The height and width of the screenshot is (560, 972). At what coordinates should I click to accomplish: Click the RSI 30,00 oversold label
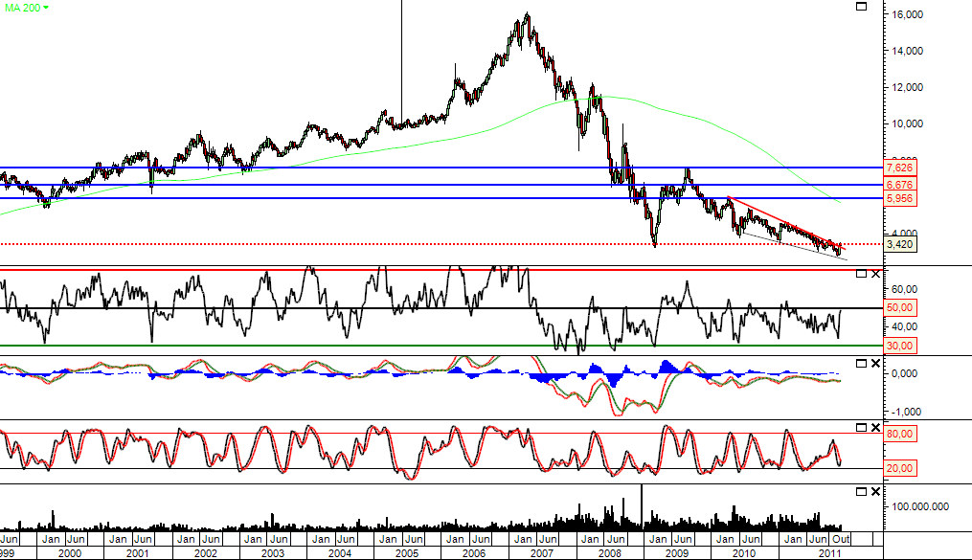pos(899,346)
